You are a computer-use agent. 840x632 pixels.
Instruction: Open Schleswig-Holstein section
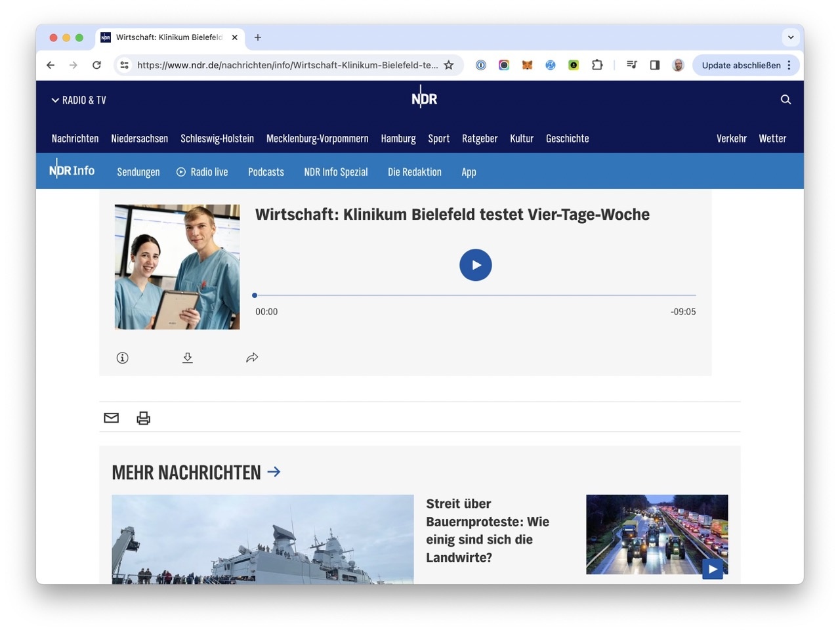(x=217, y=138)
